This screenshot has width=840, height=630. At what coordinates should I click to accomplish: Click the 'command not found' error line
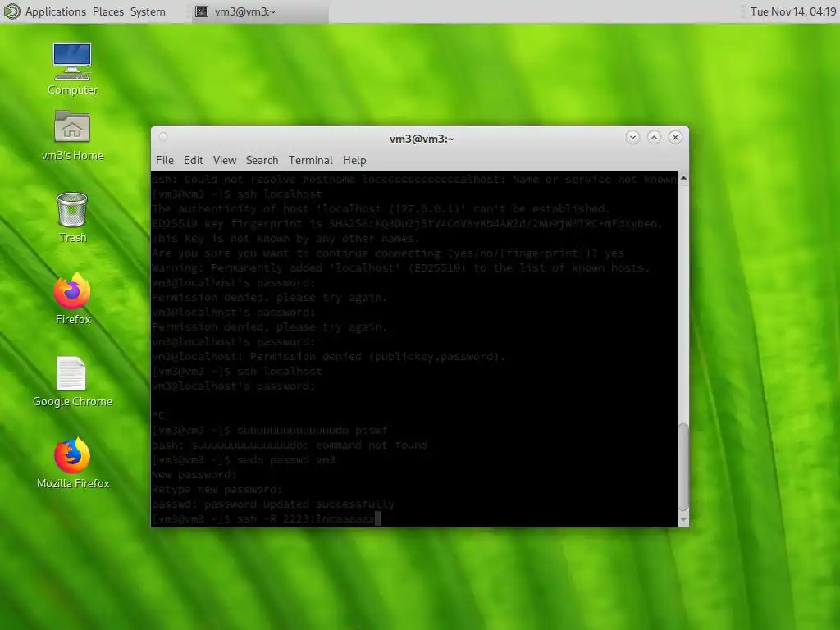click(x=290, y=445)
